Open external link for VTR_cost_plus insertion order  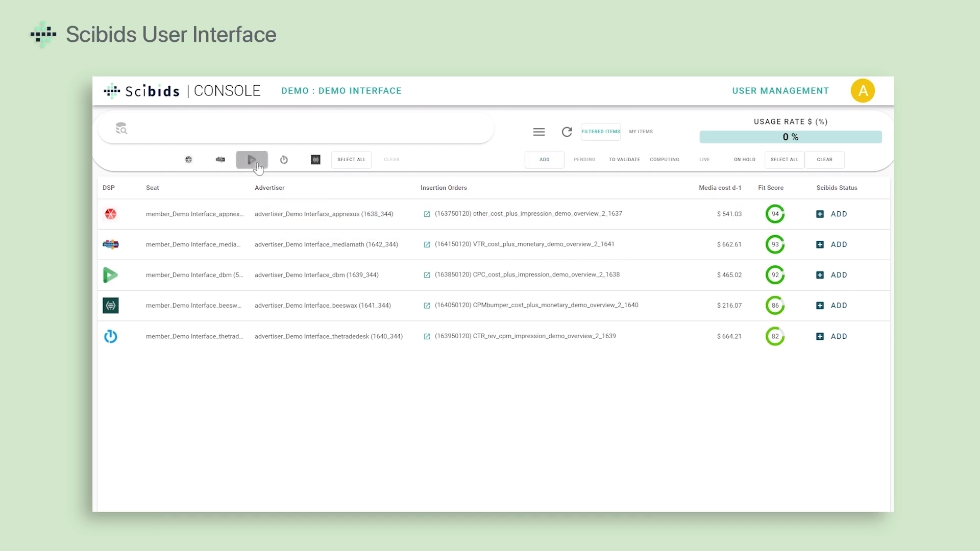pyautogui.click(x=427, y=244)
